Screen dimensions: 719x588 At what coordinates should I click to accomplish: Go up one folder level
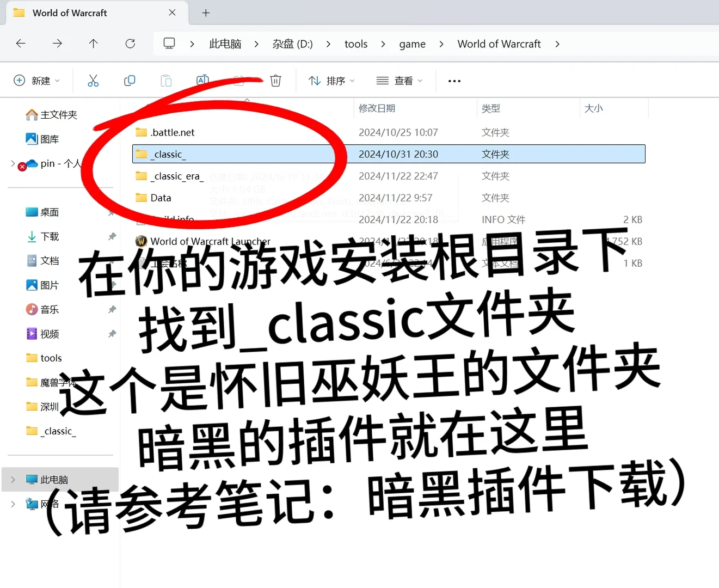pyautogui.click(x=94, y=44)
